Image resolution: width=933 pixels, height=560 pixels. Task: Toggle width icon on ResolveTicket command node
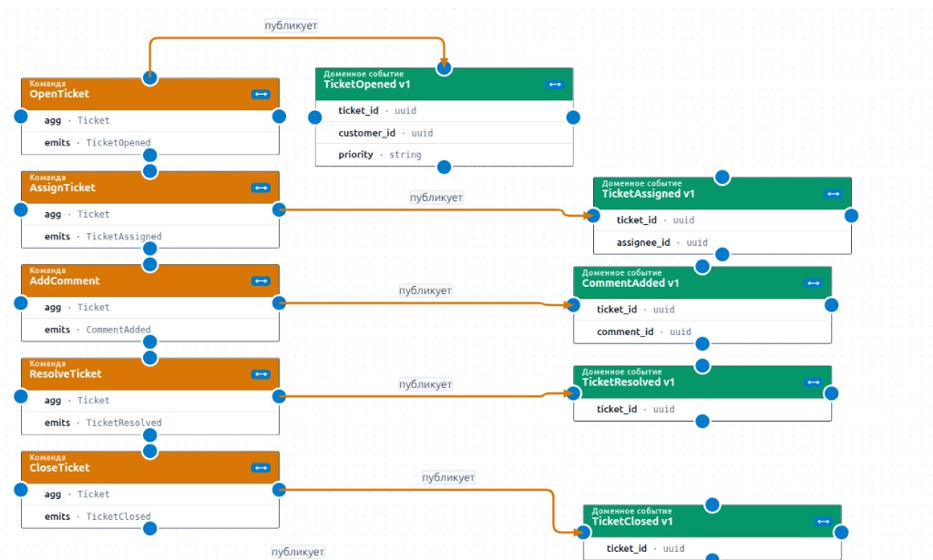261,374
